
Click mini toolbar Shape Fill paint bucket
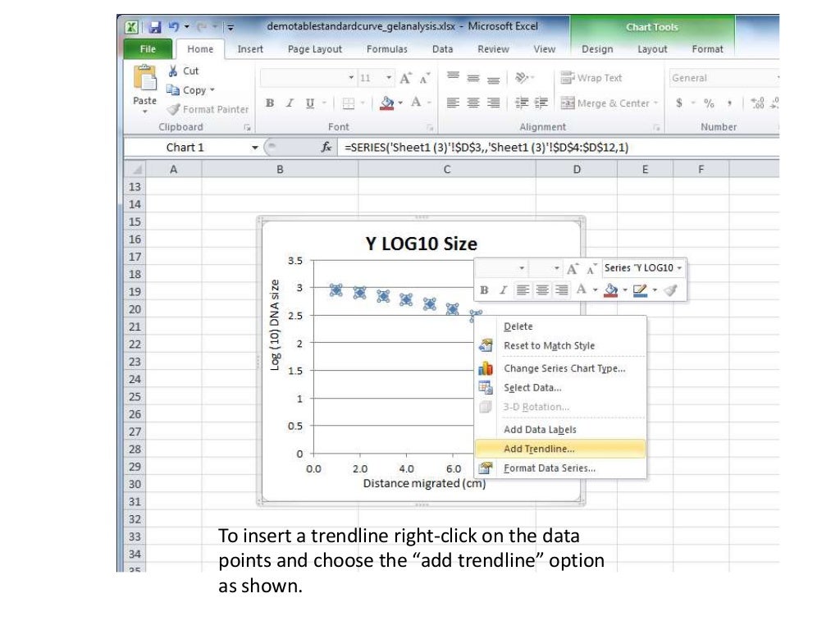pos(610,290)
